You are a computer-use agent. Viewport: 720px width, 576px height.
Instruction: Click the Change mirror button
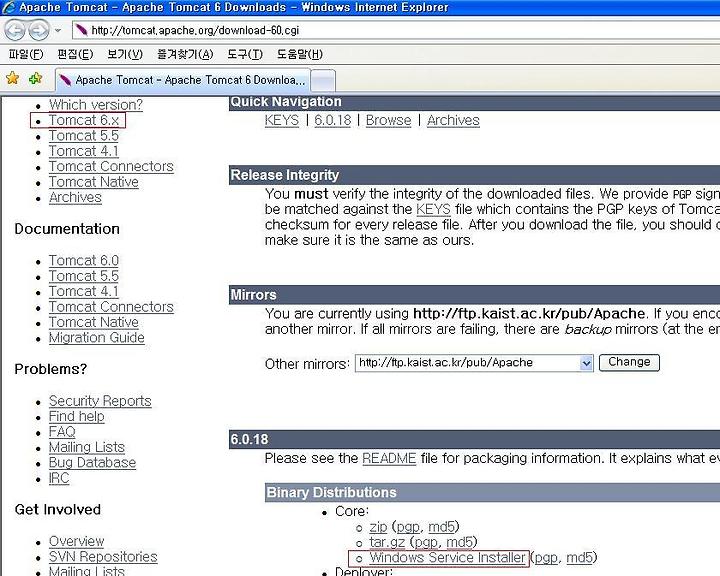629,362
